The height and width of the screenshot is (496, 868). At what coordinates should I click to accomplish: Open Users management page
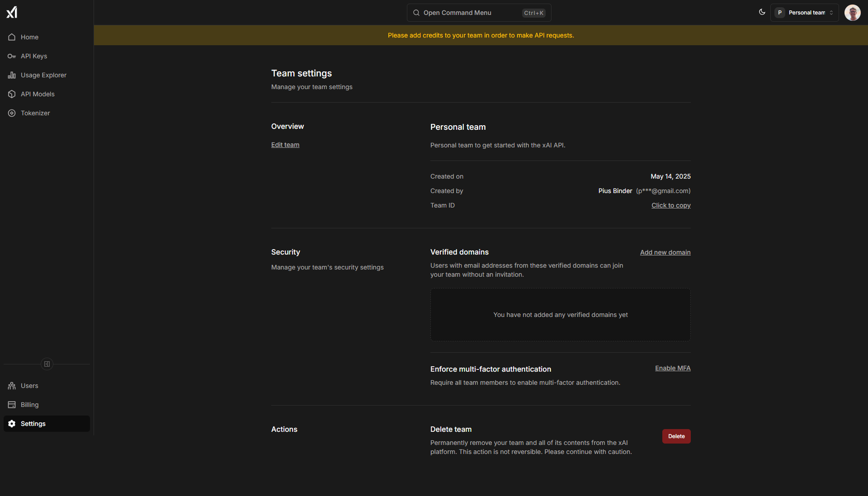(29, 386)
